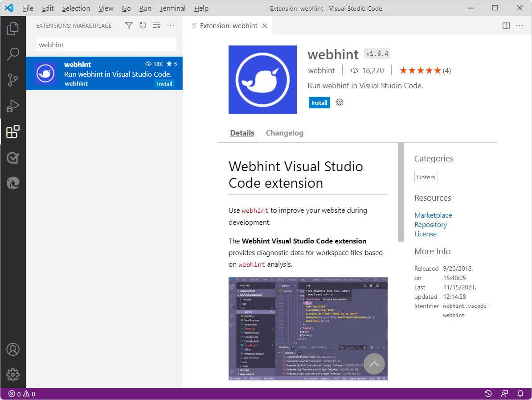
Task: Open the Run menu
Action: click(x=145, y=8)
